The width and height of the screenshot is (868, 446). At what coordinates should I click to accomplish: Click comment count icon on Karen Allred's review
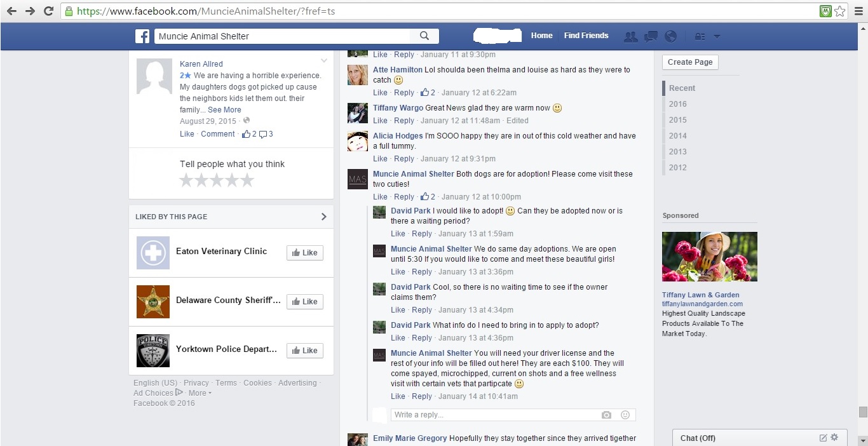pyautogui.click(x=266, y=134)
